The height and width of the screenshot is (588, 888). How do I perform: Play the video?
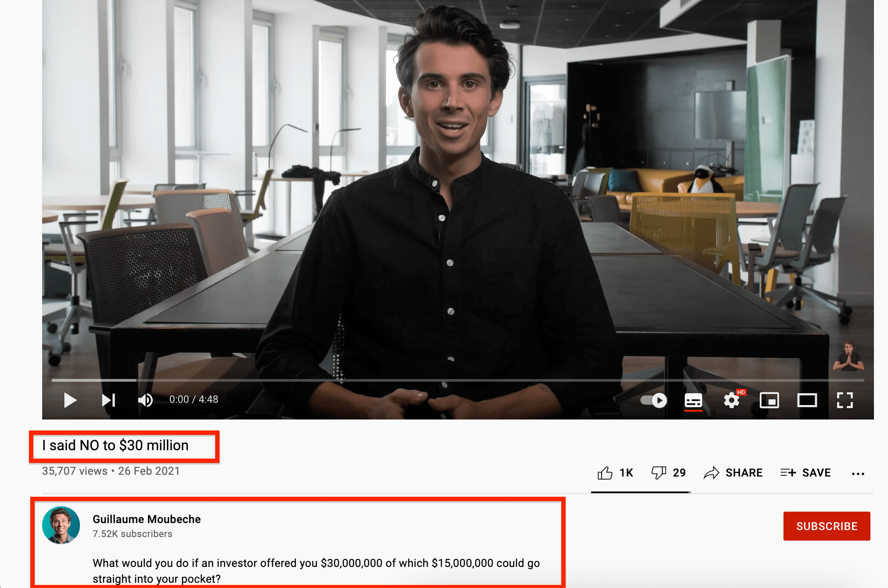coord(70,400)
